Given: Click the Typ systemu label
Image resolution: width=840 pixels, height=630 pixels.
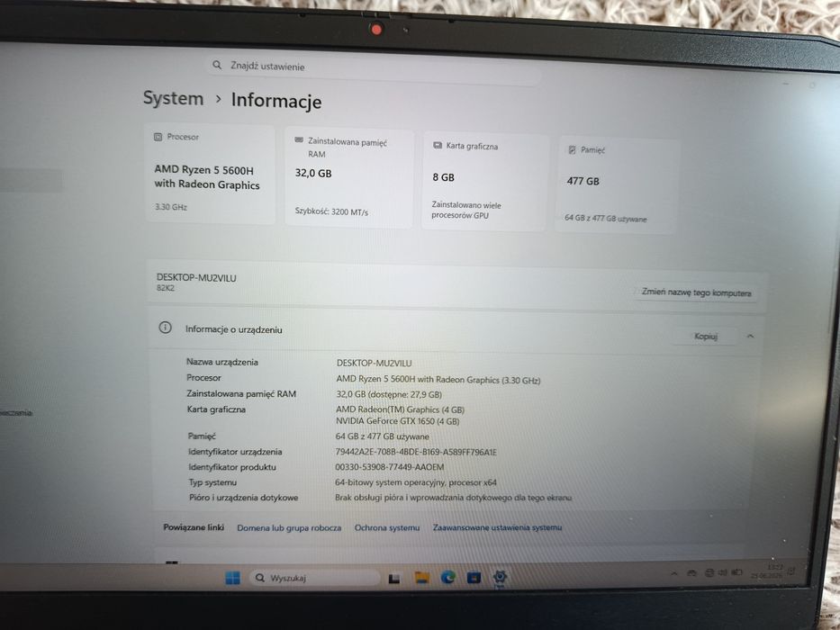Looking at the screenshot, I should pyautogui.click(x=212, y=482).
